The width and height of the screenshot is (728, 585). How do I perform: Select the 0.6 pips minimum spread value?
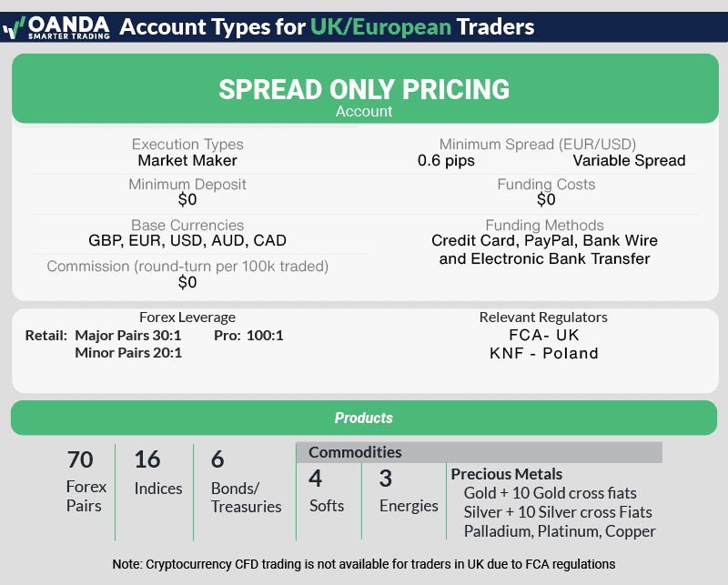click(446, 161)
